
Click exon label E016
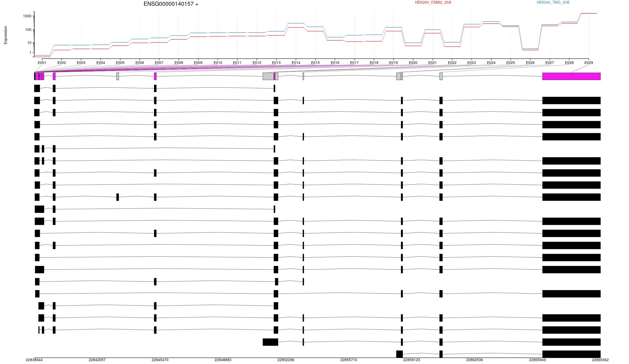pos(335,63)
